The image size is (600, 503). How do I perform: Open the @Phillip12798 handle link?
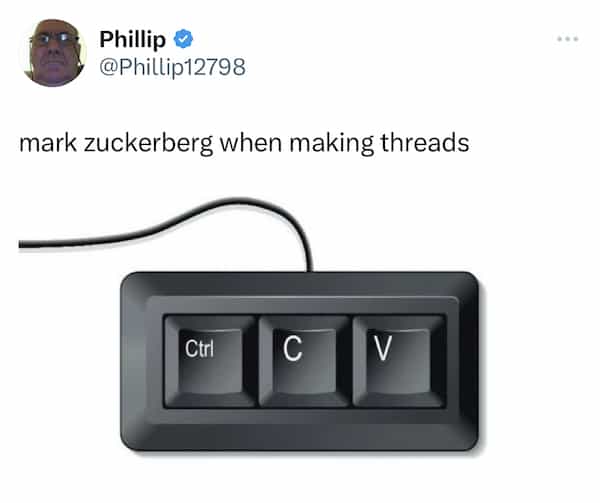click(x=172, y=67)
